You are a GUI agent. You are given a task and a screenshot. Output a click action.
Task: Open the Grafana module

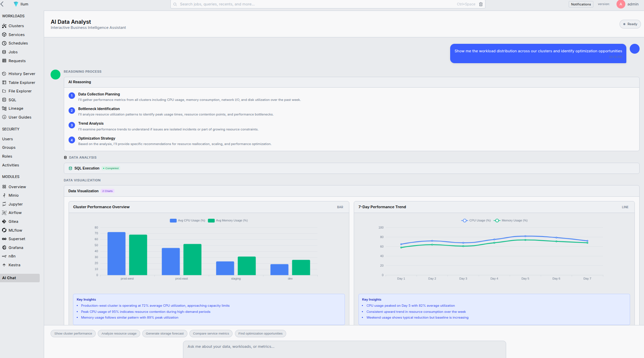pyautogui.click(x=16, y=248)
